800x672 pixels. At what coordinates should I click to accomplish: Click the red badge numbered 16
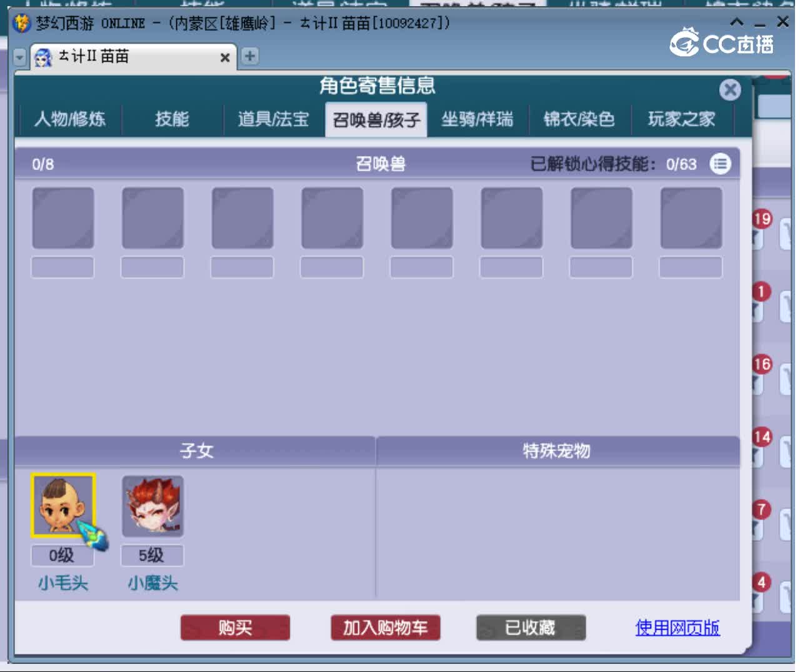(761, 364)
